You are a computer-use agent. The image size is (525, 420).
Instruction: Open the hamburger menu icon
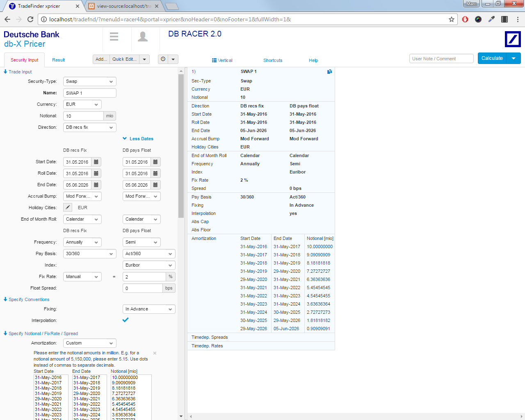point(114,37)
